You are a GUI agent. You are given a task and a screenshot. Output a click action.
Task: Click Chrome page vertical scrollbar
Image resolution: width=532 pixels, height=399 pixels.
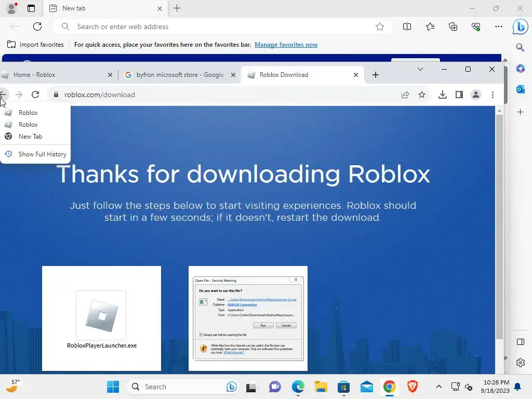(x=499, y=227)
